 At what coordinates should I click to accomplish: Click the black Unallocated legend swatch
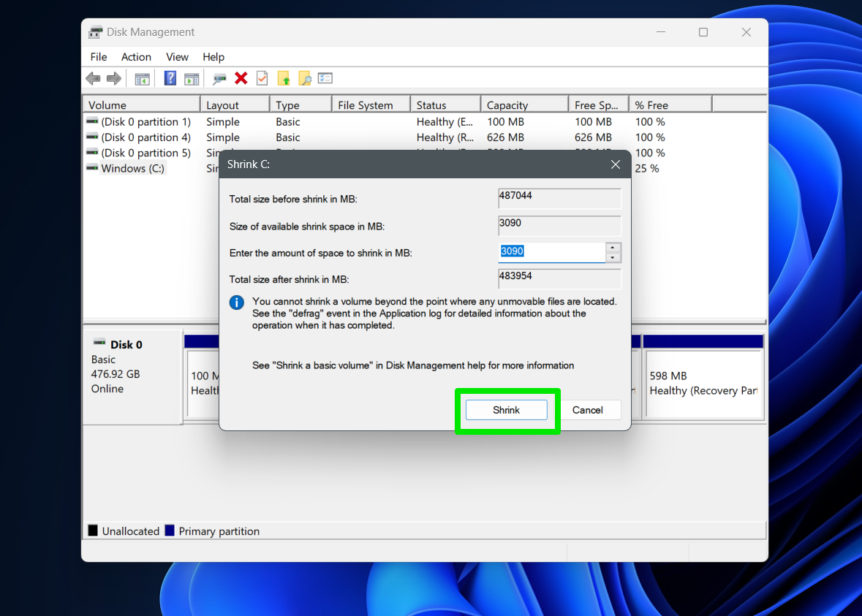click(x=93, y=531)
